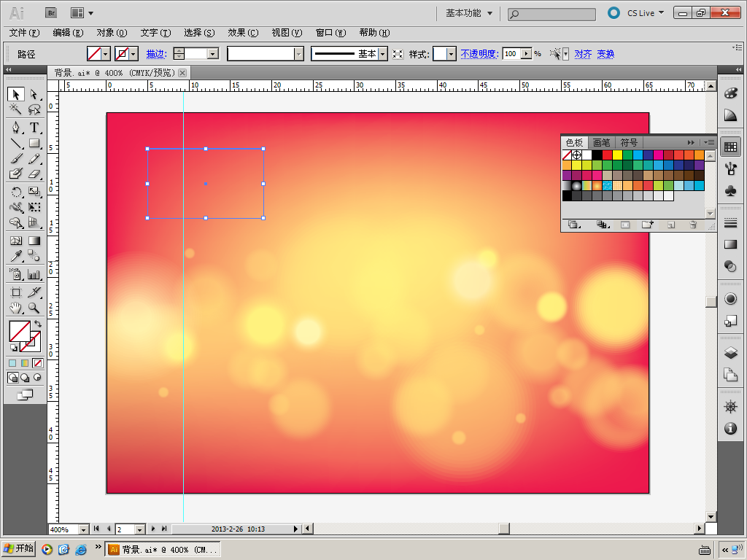
Task: Pick the Symbol Sprayer tool
Action: click(x=16, y=274)
